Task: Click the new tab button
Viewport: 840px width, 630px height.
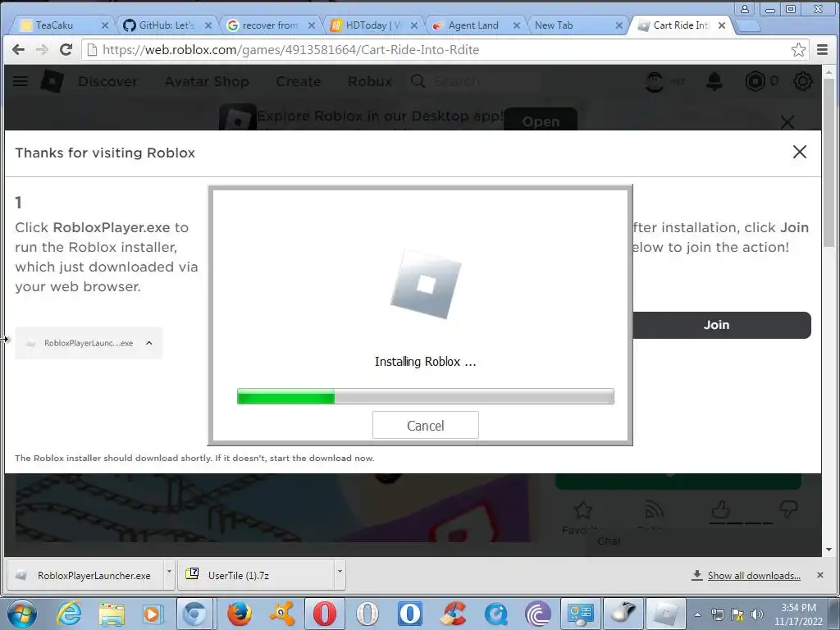Action: pos(748,25)
